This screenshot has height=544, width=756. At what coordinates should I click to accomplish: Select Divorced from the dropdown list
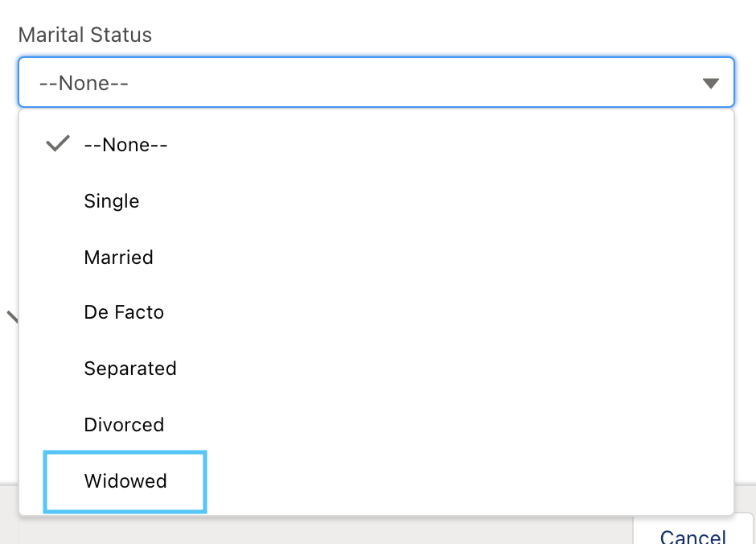[x=124, y=425]
